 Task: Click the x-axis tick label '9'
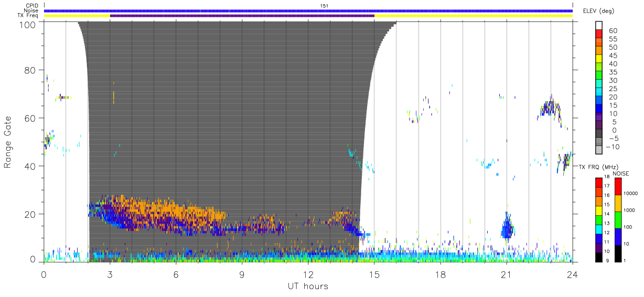242,274
